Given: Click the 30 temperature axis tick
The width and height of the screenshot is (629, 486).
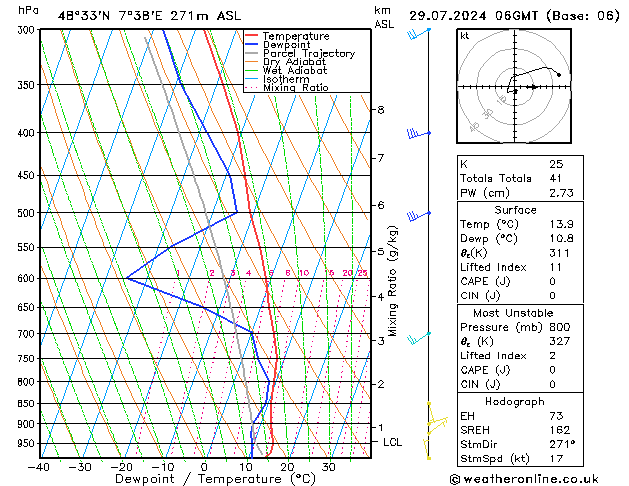Looking at the screenshot, I should [x=328, y=467].
